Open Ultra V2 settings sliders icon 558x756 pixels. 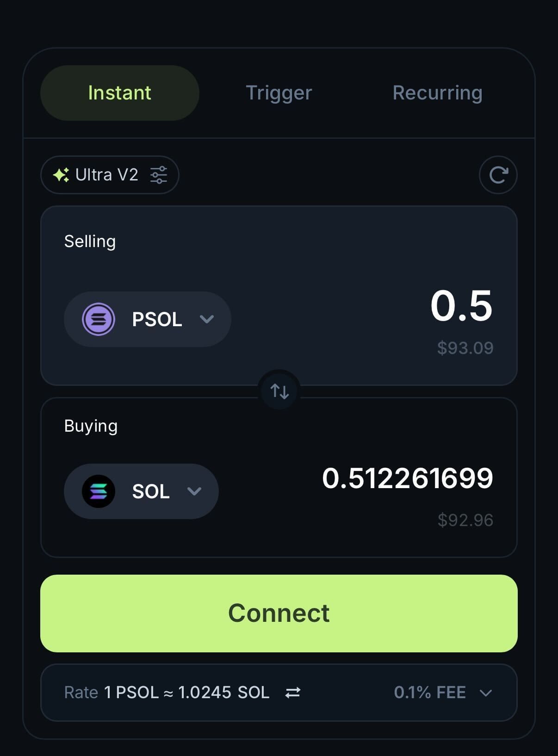159,175
